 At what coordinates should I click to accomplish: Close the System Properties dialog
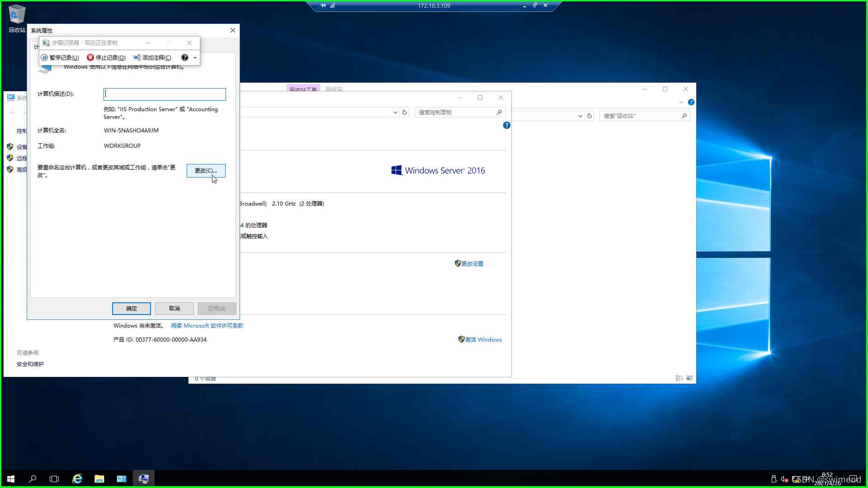233,30
